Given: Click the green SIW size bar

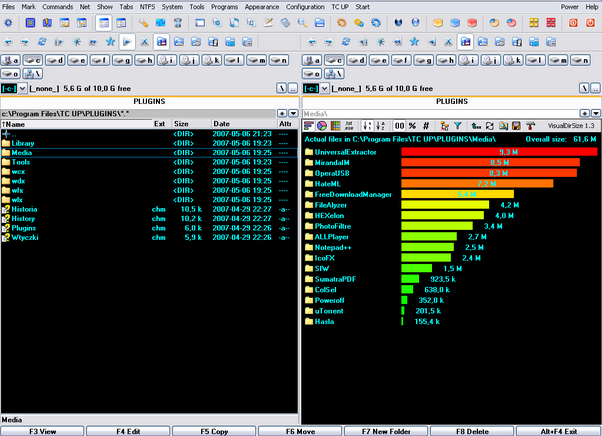Looking at the screenshot, I should 417,268.
